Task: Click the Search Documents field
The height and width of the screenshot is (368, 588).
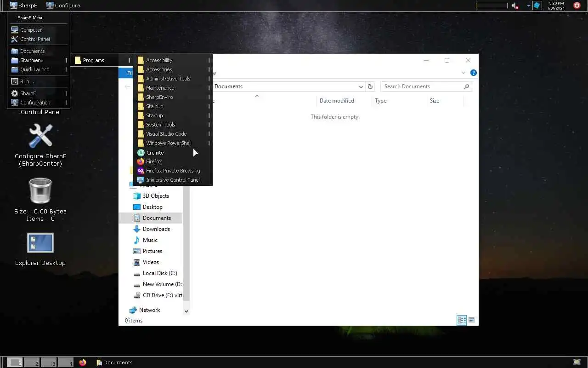Action: pyautogui.click(x=426, y=86)
